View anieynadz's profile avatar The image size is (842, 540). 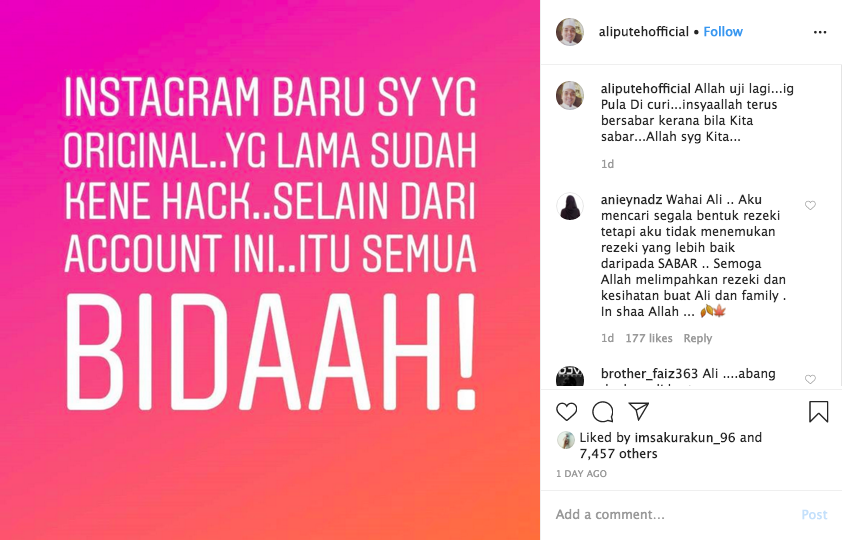(570, 206)
